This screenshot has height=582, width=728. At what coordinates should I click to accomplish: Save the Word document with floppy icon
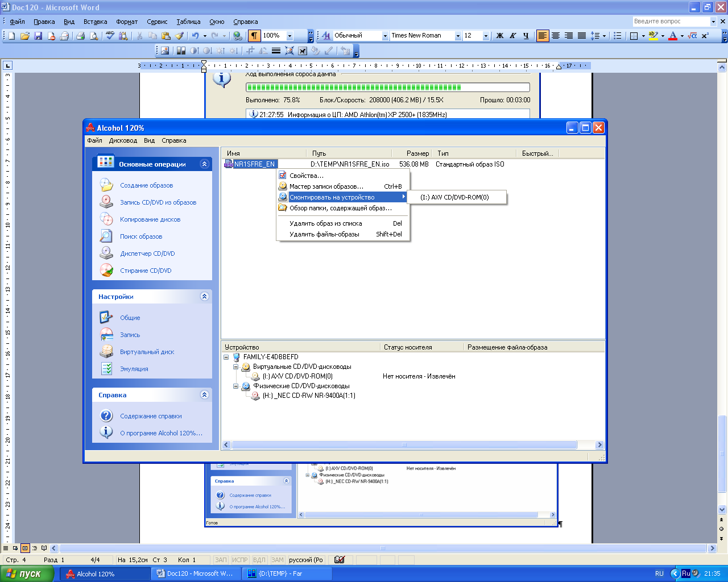(38, 35)
